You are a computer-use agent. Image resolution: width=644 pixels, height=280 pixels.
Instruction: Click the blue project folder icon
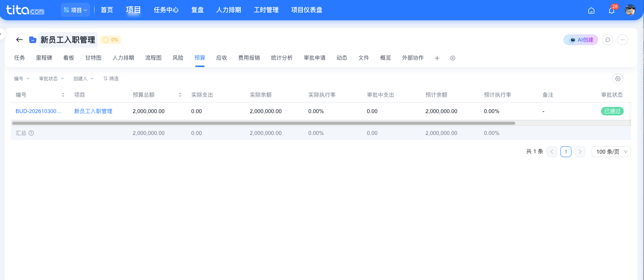[x=33, y=40]
